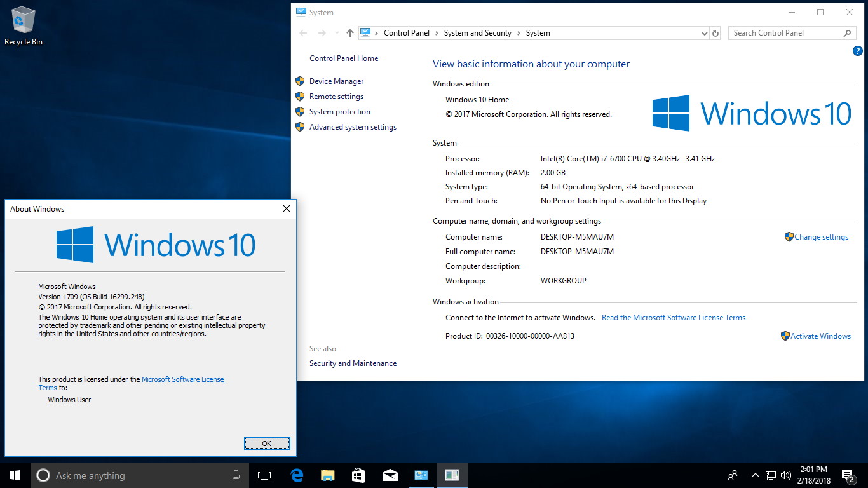
Task: Expand the Control Panel breadcrumb chevron
Action: 437,33
